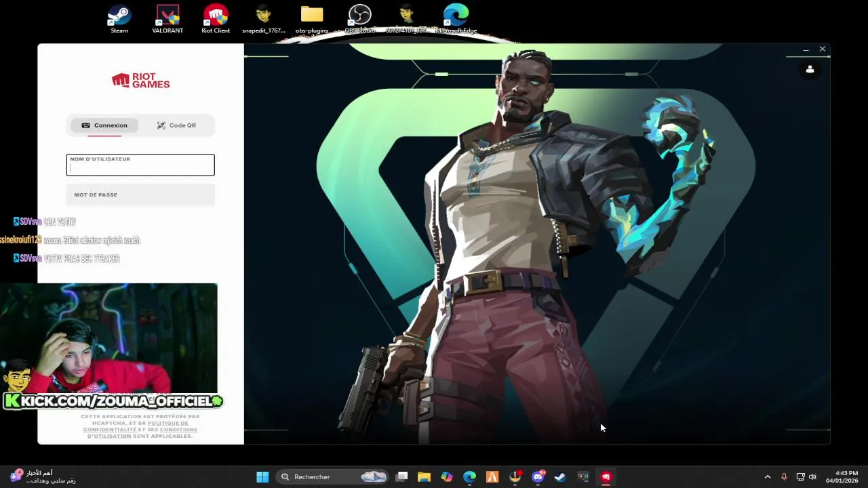Open the Copilot taskbar icon
This screenshot has height=488, width=868.
(x=447, y=476)
